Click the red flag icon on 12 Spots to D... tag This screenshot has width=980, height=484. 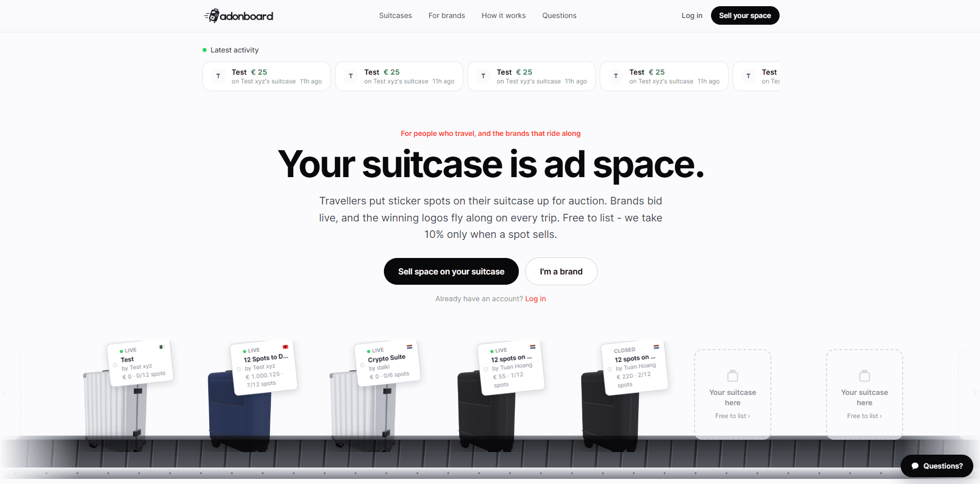pyautogui.click(x=285, y=347)
